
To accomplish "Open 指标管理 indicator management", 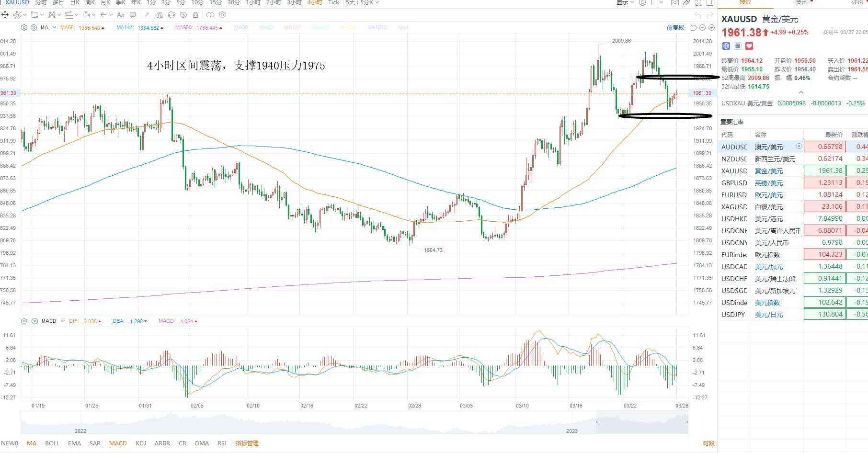I will click(247, 443).
